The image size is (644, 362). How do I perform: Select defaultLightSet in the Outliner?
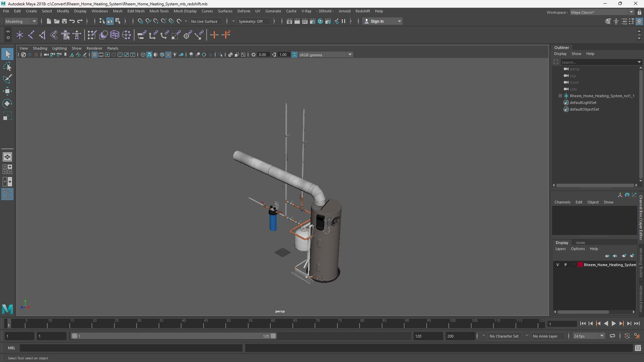click(583, 103)
